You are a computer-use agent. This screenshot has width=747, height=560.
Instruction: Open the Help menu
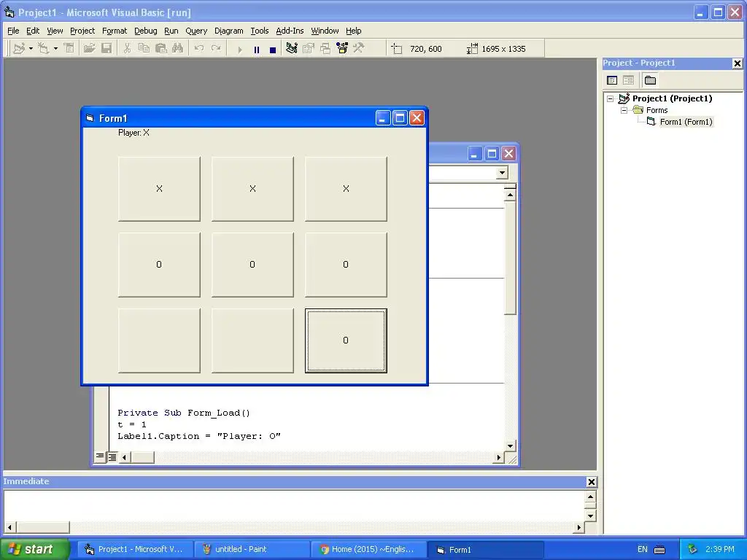coord(354,31)
